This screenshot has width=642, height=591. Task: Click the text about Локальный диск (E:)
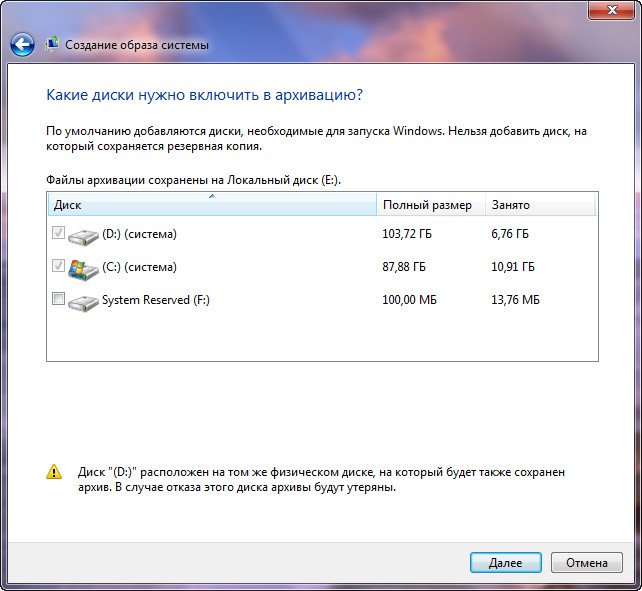(x=193, y=180)
